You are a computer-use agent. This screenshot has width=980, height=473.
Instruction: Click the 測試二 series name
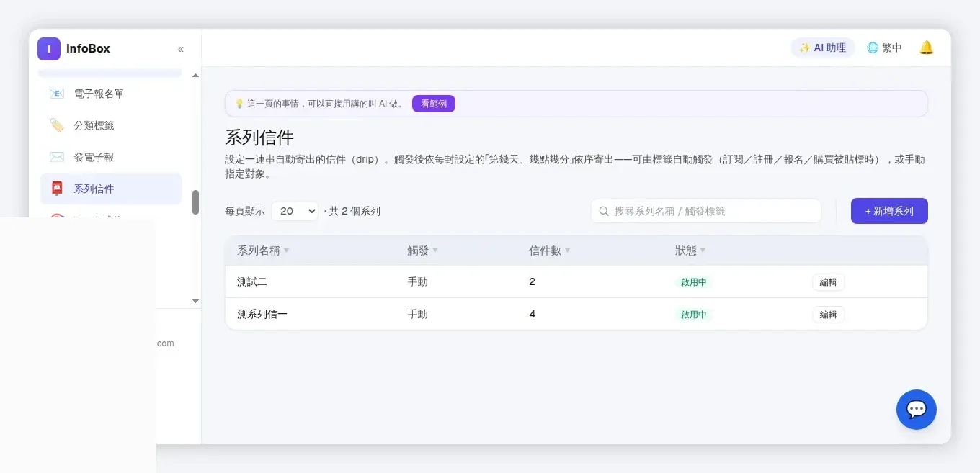point(252,282)
